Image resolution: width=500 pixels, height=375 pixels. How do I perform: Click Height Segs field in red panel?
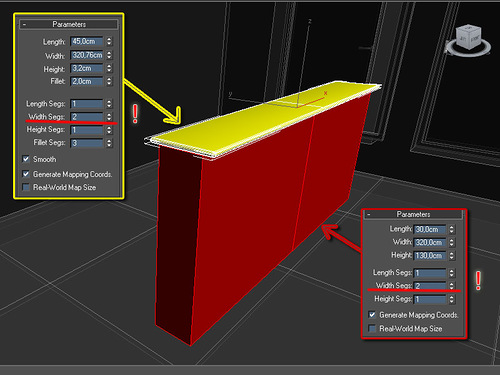(x=430, y=299)
